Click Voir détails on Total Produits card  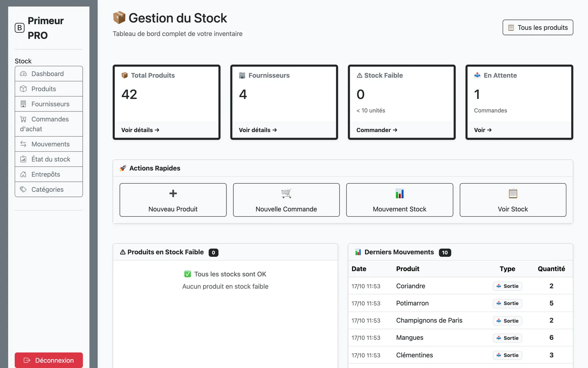point(140,130)
